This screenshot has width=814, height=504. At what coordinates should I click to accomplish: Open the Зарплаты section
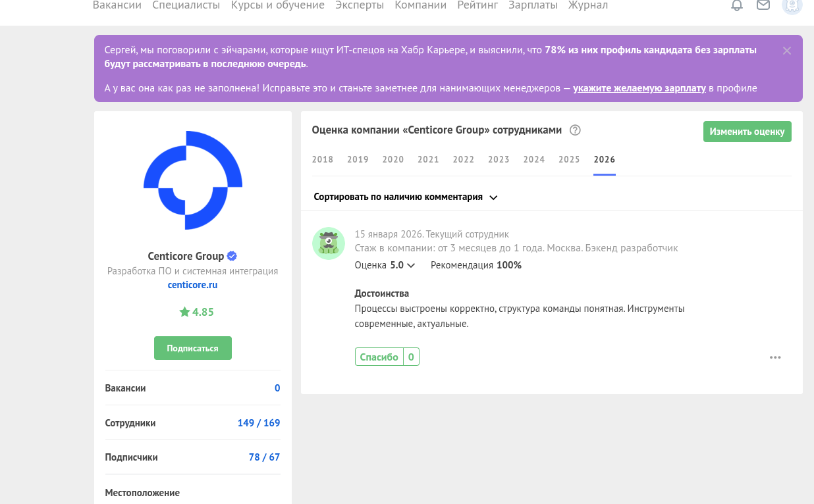tap(533, 5)
